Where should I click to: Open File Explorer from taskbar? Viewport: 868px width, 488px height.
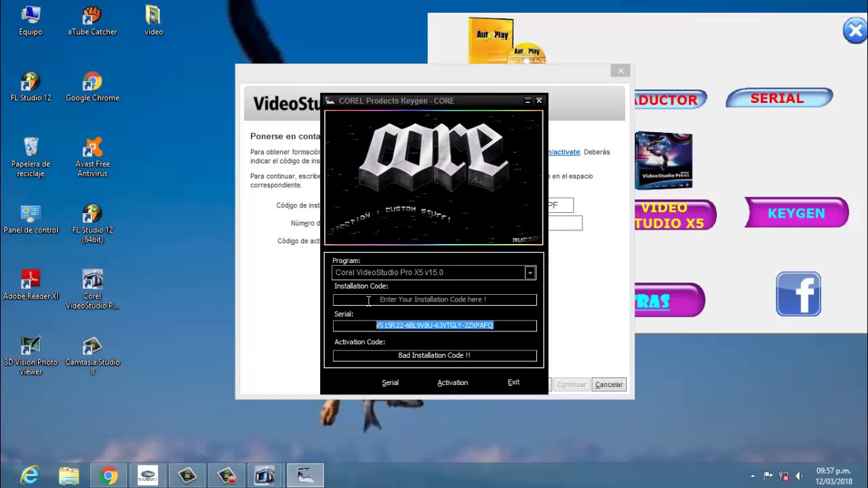click(x=68, y=476)
